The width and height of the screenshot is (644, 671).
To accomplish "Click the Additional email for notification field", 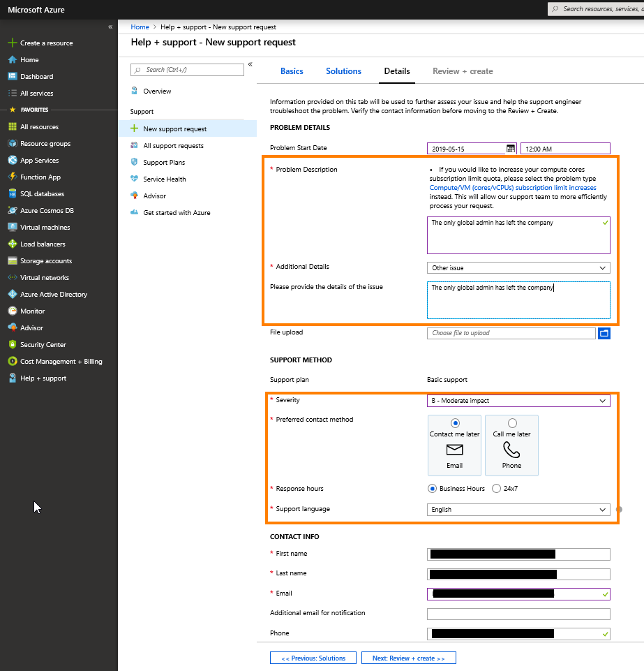I will pos(518,614).
